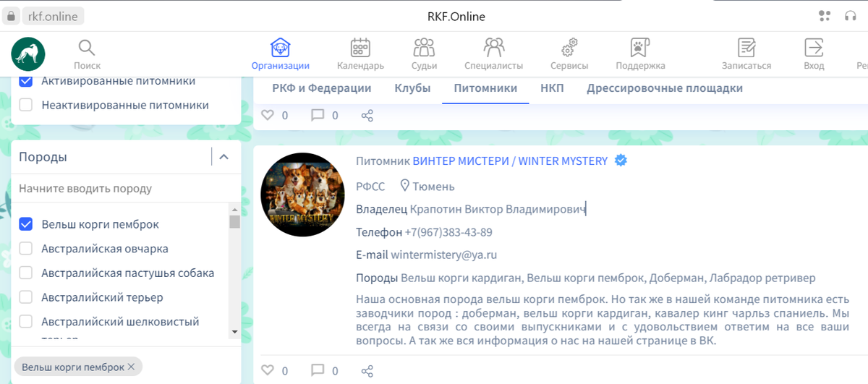The image size is (868, 384).
Task: Check Неактивированные питомники checkbox
Action: coord(26,105)
